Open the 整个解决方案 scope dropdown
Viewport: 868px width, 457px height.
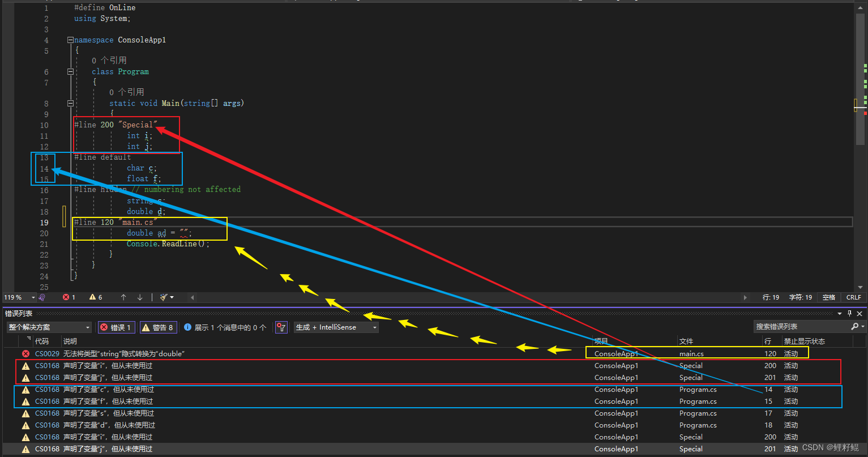click(49, 327)
